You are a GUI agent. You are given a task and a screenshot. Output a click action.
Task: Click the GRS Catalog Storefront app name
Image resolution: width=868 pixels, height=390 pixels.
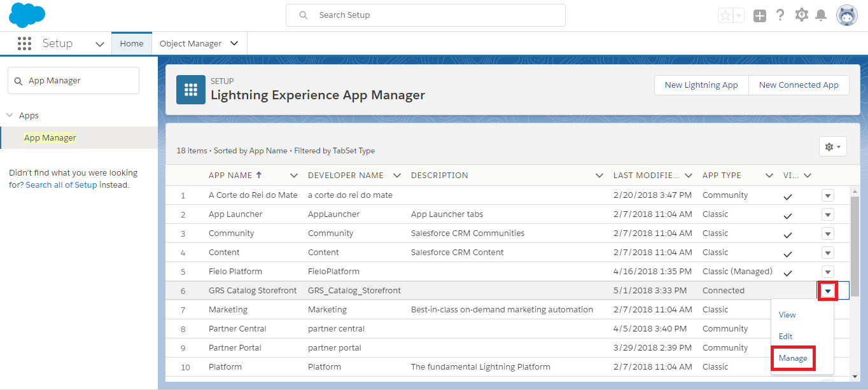coord(253,291)
